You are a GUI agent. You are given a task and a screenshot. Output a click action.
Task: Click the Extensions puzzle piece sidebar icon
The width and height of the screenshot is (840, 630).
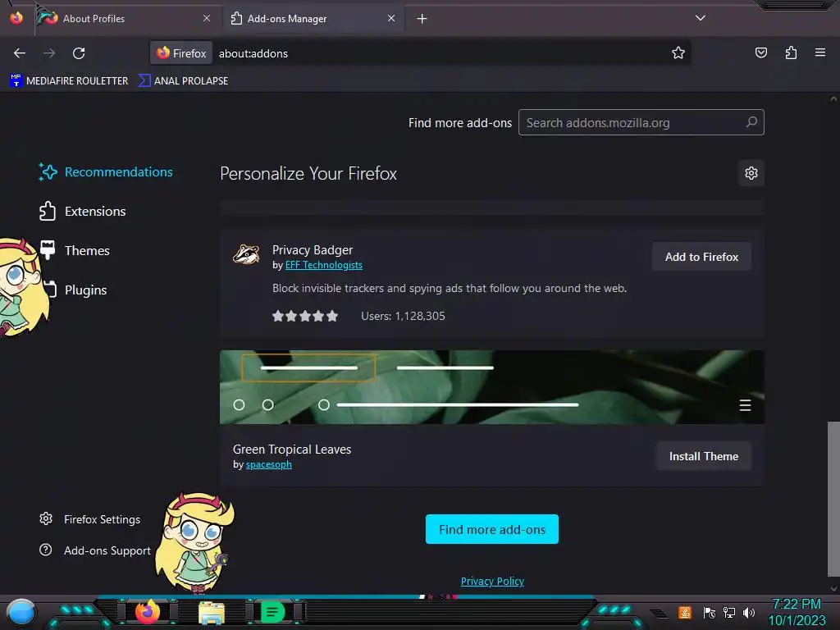tap(48, 211)
